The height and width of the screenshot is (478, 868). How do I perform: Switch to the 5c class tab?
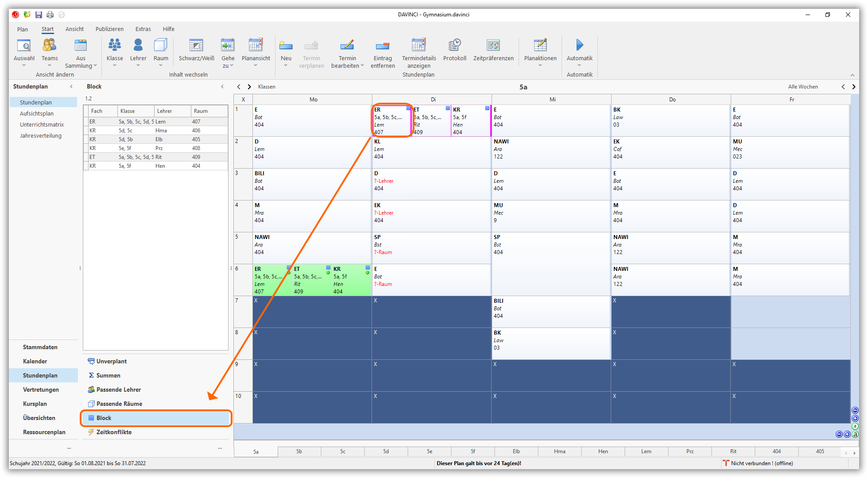tap(343, 451)
